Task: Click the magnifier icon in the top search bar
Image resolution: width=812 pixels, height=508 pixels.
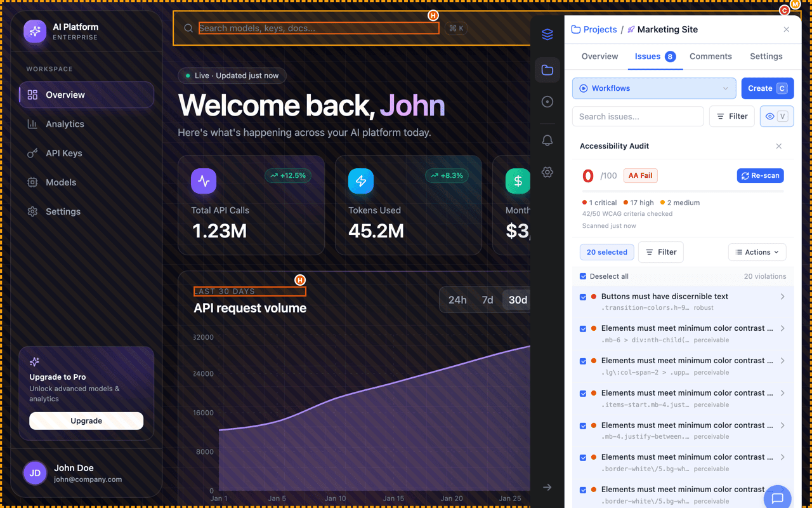Action: tap(188, 28)
